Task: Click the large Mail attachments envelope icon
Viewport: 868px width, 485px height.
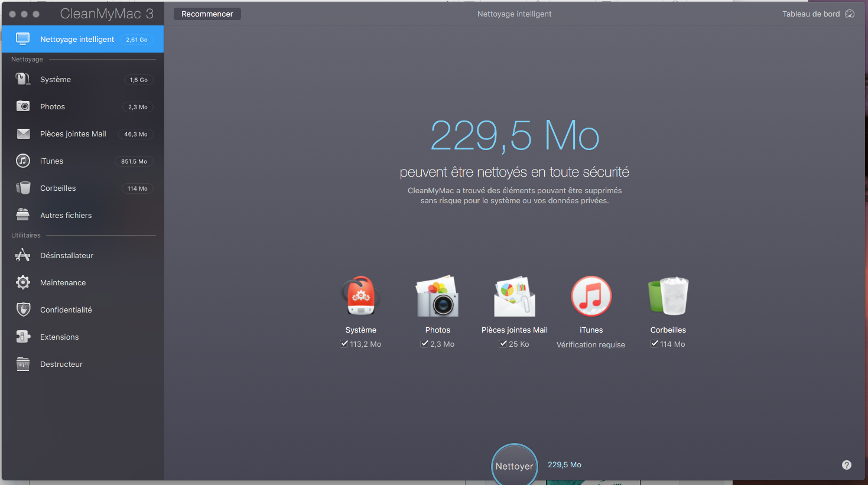Action: tap(515, 296)
